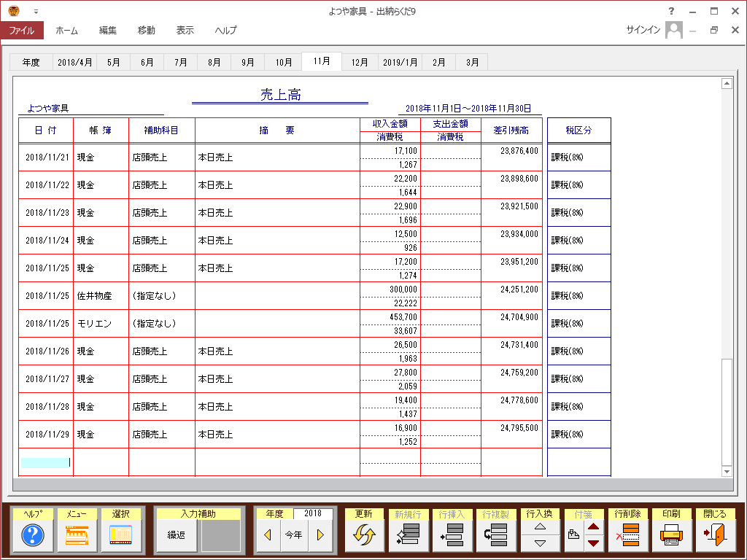This screenshot has width=747, height=560.
Task: Open quick access toolbar dropdown arrow
Action: coord(36,12)
